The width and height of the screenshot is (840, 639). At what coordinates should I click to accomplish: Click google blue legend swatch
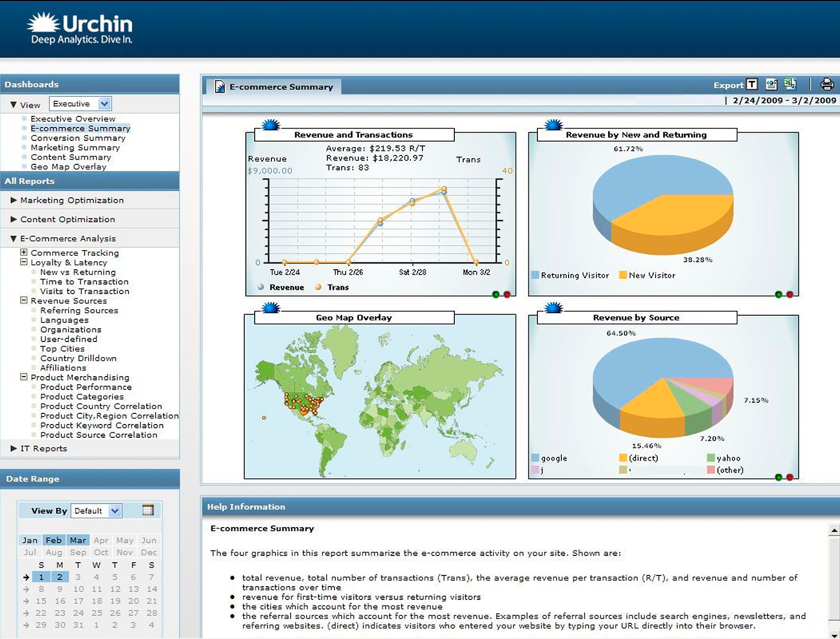point(535,458)
